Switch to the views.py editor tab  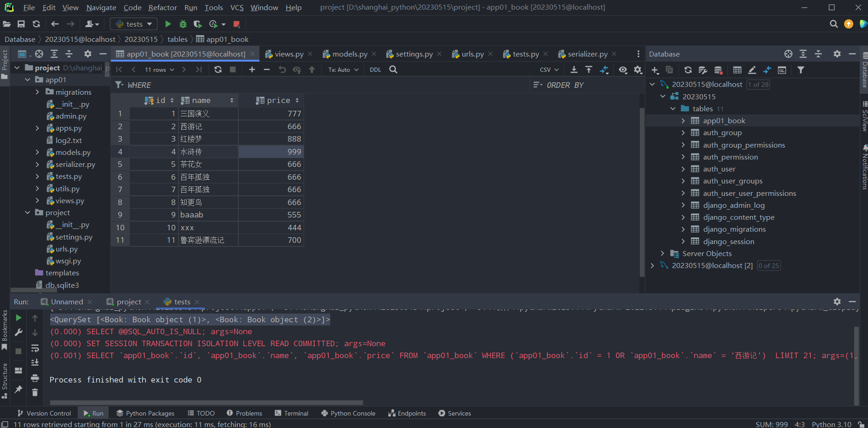click(x=289, y=54)
